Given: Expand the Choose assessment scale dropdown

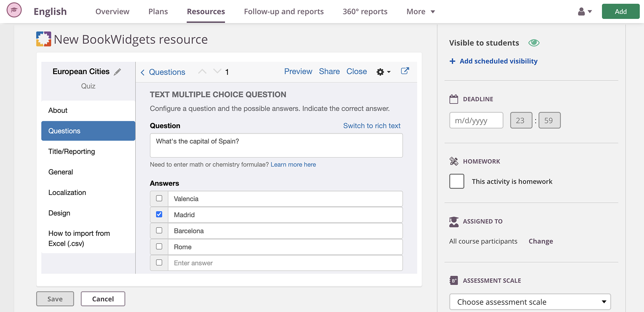Looking at the screenshot, I should (x=530, y=302).
